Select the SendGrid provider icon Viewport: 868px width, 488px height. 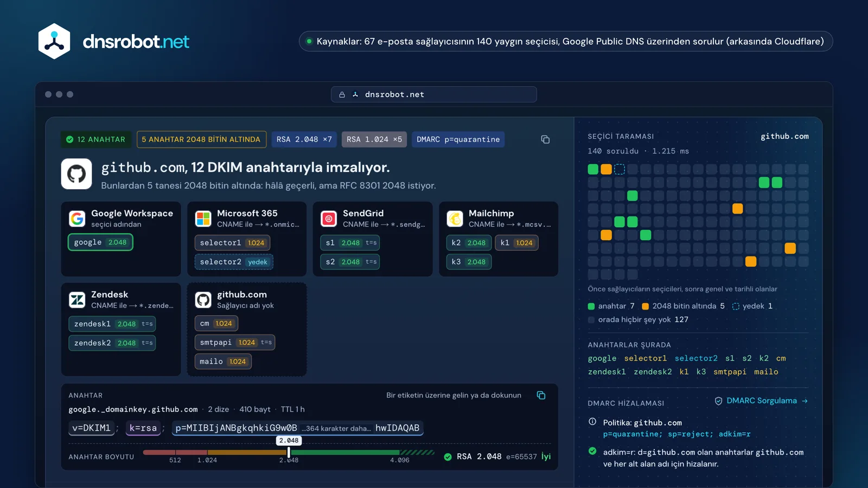click(329, 219)
